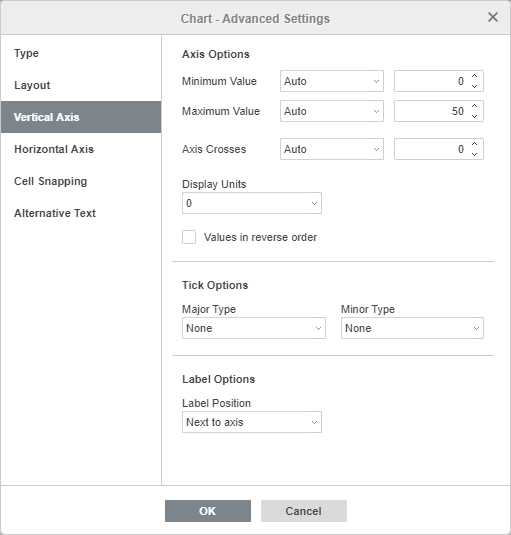Confirm settings with the OK button
511x535 pixels.
[208, 511]
